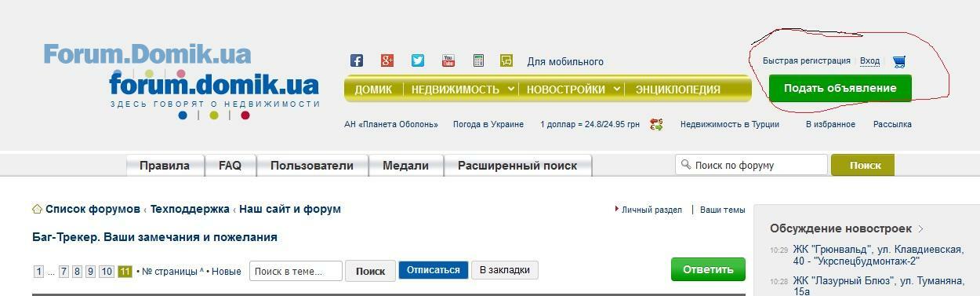
Task: Click the Подать объявление button
Action: (840, 88)
